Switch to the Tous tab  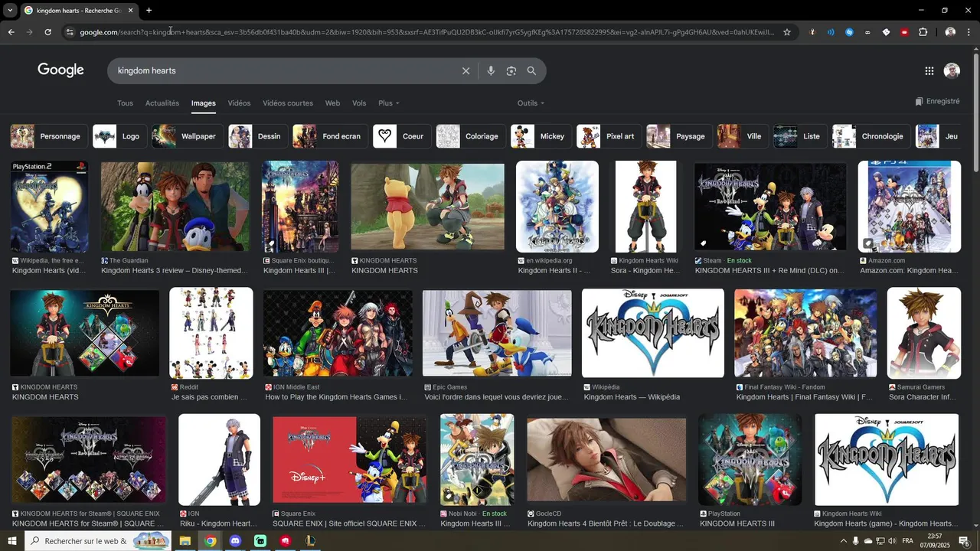125,103
